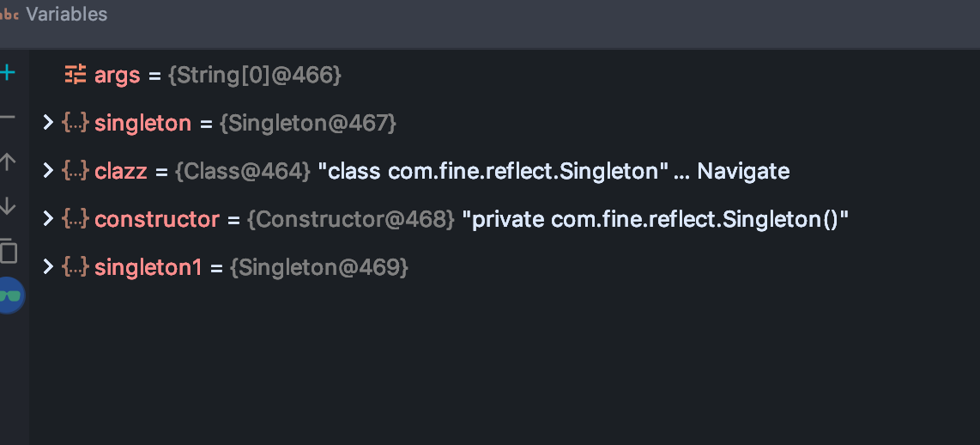Click the object icon beside clazz
Viewport: 980px width, 445px height.
(76, 171)
